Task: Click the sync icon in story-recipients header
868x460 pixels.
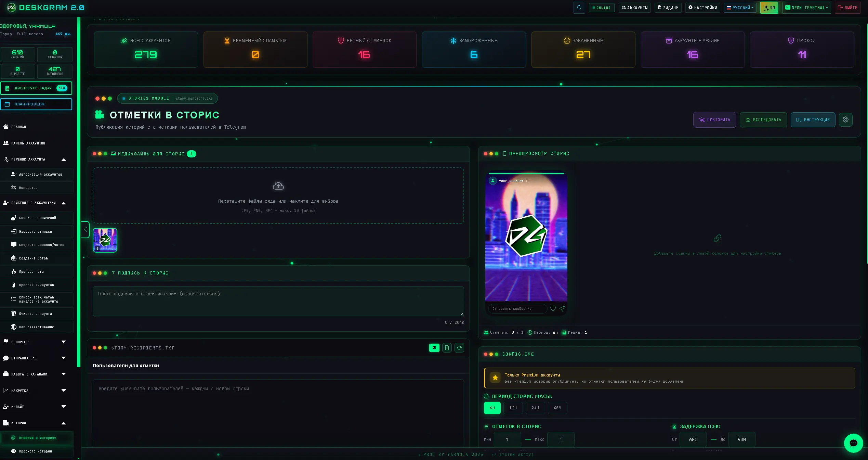Action: [x=459, y=348]
